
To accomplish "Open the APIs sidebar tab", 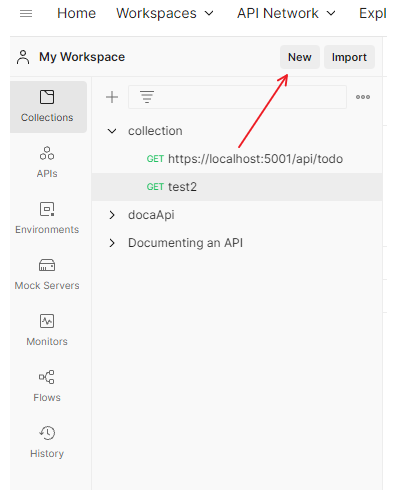I will (47, 162).
